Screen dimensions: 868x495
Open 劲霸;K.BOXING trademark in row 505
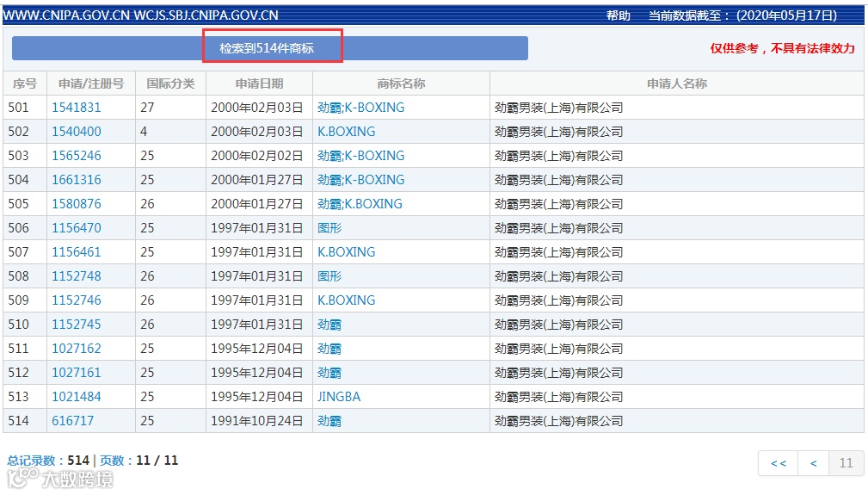pos(360,204)
